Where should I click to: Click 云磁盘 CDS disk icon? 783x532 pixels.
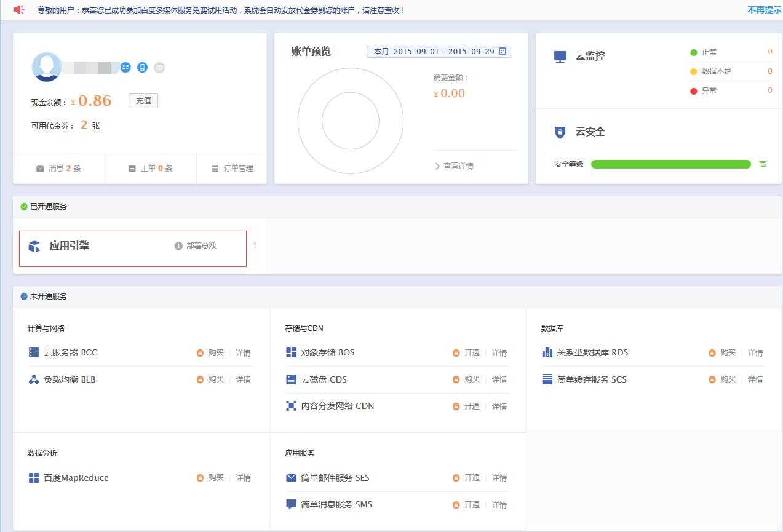pos(291,379)
